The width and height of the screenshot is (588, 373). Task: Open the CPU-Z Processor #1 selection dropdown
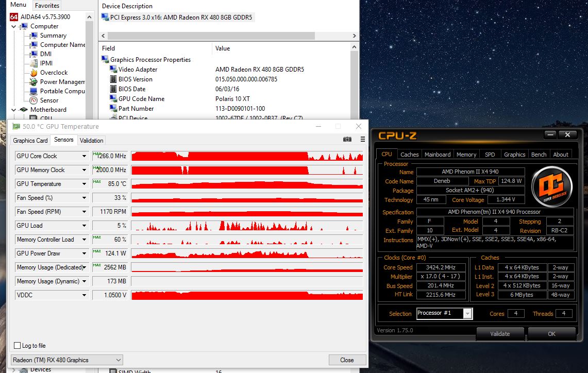click(467, 313)
